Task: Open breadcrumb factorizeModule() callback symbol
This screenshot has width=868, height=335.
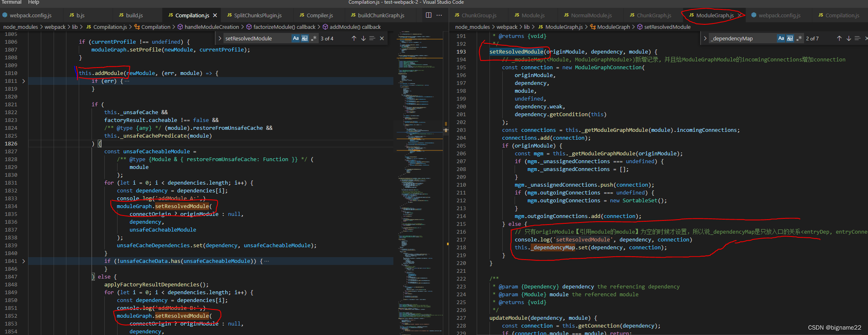Action: coord(284,27)
